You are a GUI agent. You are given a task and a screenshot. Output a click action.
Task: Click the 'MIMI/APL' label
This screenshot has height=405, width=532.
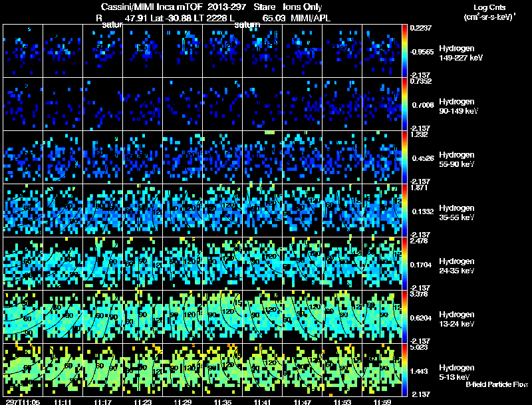coord(310,18)
